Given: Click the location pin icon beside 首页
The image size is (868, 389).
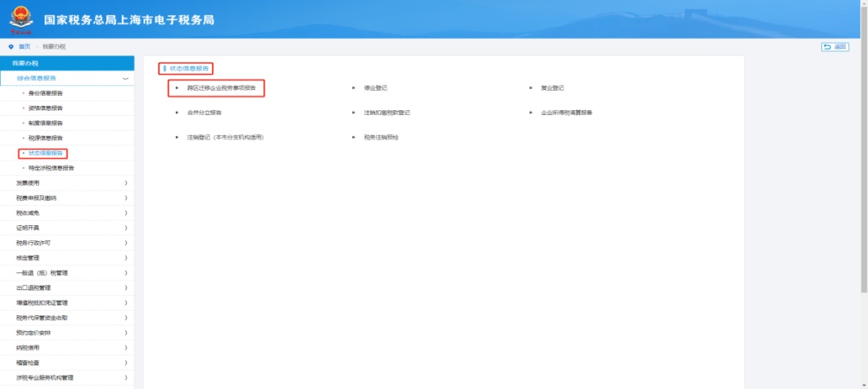Looking at the screenshot, I should 10,47.
